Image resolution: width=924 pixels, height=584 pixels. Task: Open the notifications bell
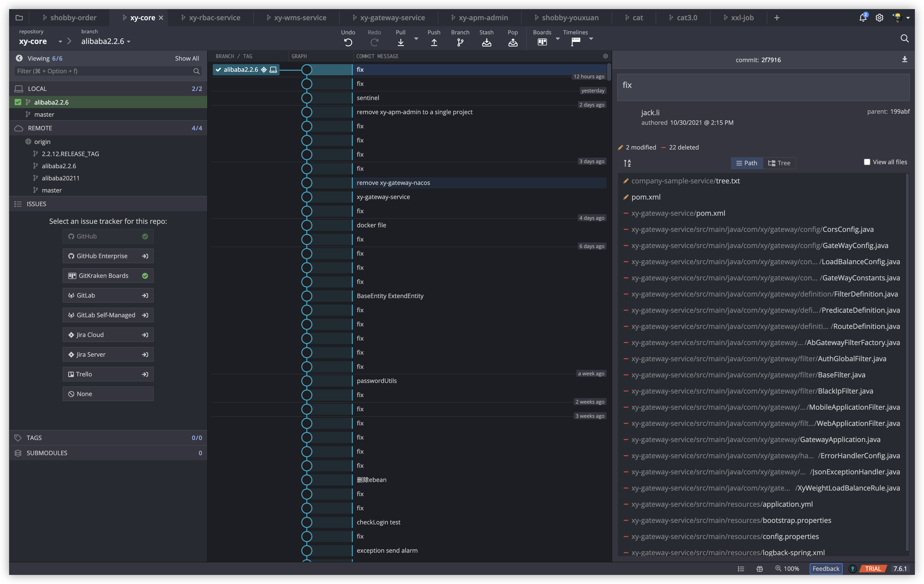863,18
